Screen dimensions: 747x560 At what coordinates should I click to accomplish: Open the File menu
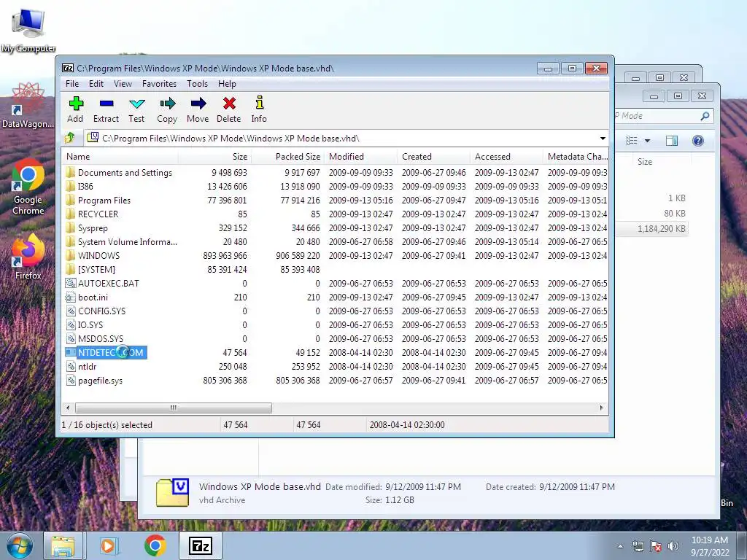[72, 84]
